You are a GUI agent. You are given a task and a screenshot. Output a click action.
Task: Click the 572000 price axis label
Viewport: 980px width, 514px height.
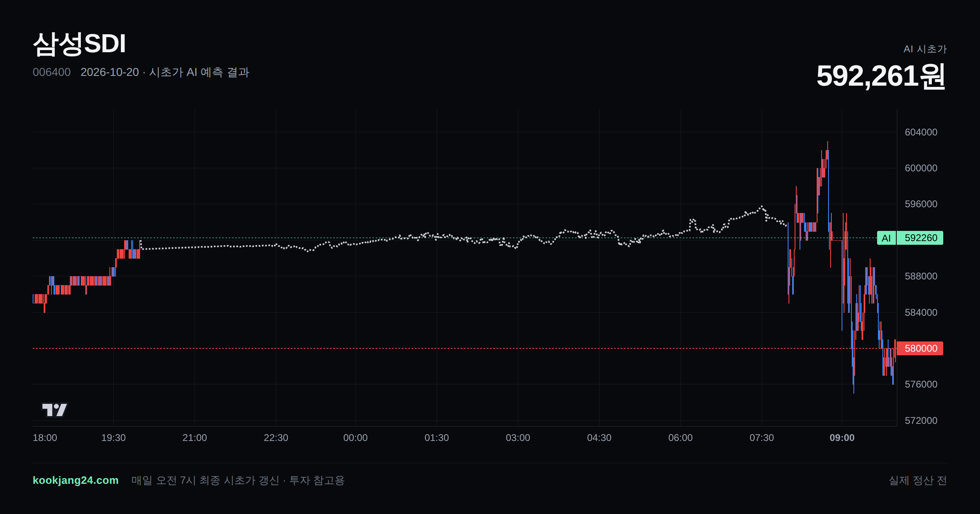pyautogui.click(x=921, y=421)
